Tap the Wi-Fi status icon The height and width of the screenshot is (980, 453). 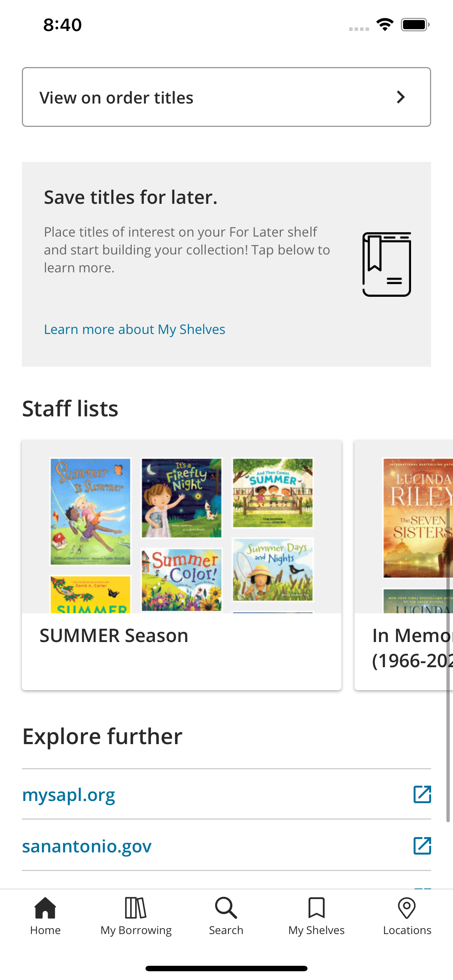click(x=385, y=25)
